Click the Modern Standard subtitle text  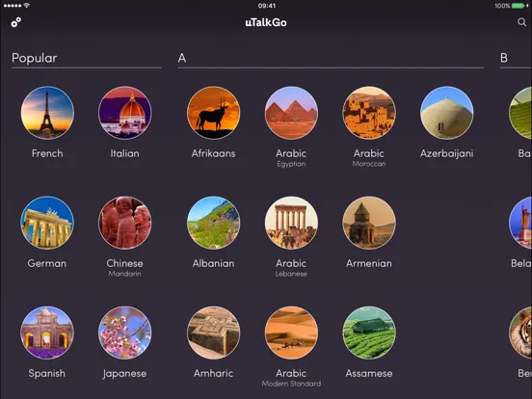point(291,384)
